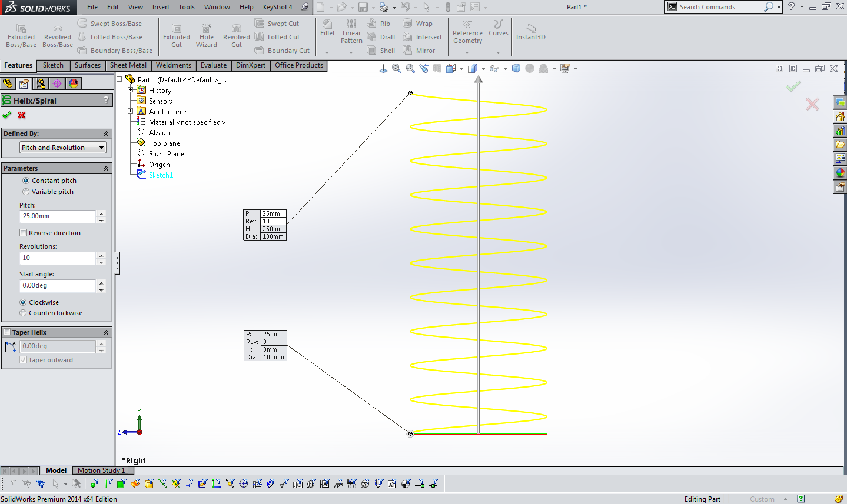Open the Insert menu
This screenshot has height=504, width=847.
pyautogui.click(x=160, y=7)
